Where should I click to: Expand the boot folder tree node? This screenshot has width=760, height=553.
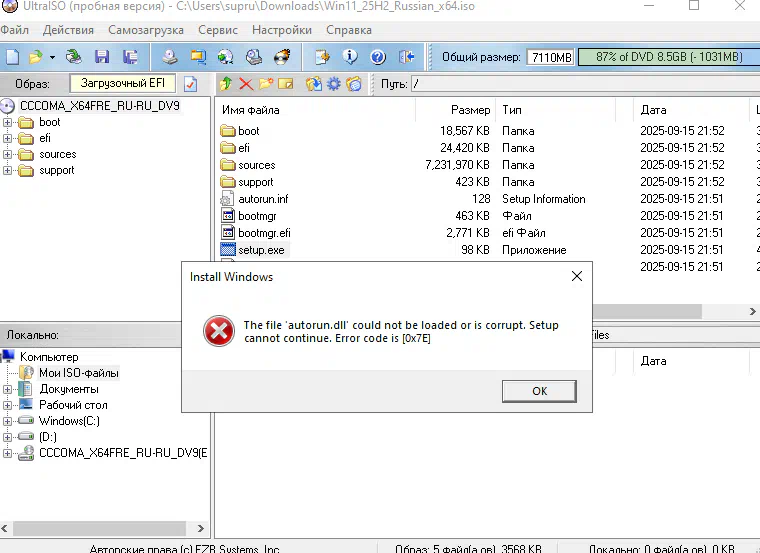point(7,123)
